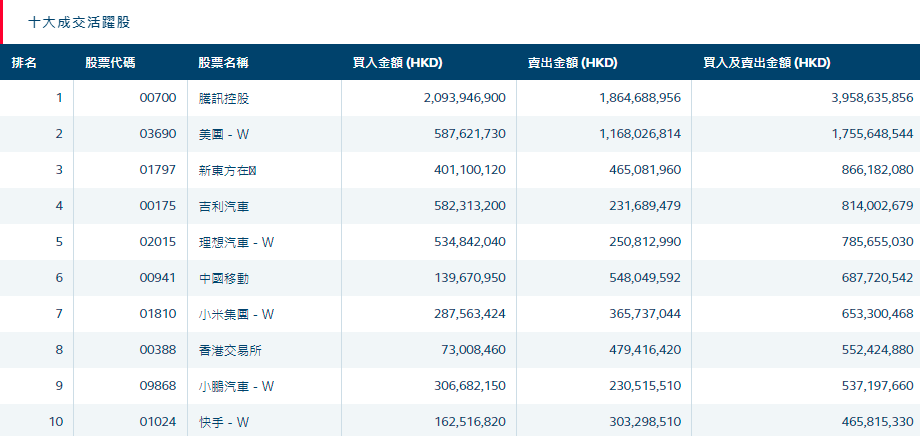The height and width of the screenshot is (436, 920).
Task: Click sell amount 1,864,688,956
Action: point(640,98)
